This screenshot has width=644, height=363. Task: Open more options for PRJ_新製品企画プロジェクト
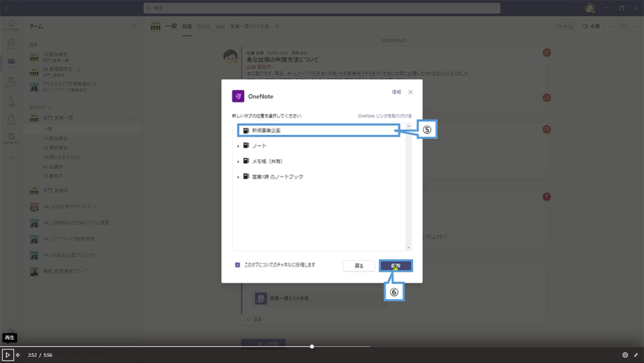pos(135,255)
